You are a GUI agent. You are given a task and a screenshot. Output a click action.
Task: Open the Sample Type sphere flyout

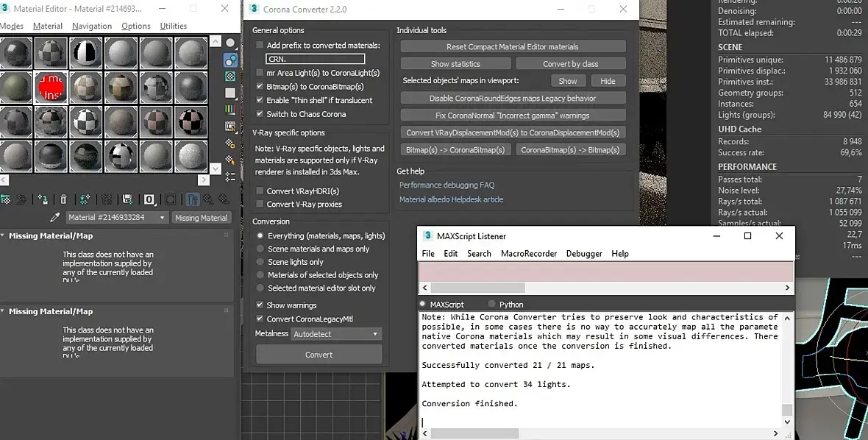tap(230, 43)
